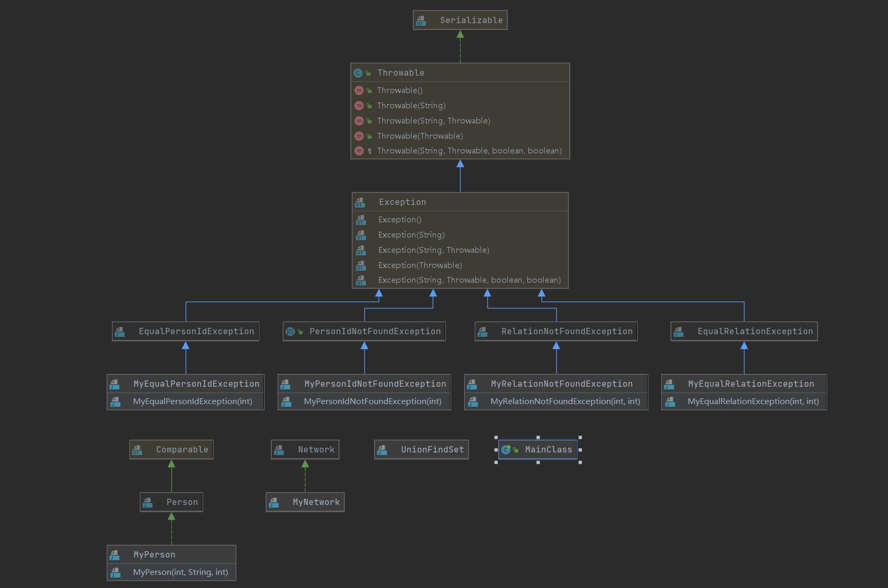Viewport: 888px width, 588px height.
Task: Select the PersonIdNotFoundException node
Action: click(x=364, y=332)
